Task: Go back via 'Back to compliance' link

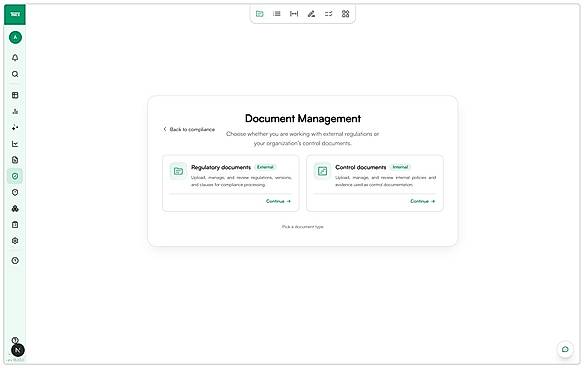Action: [189, 129]
